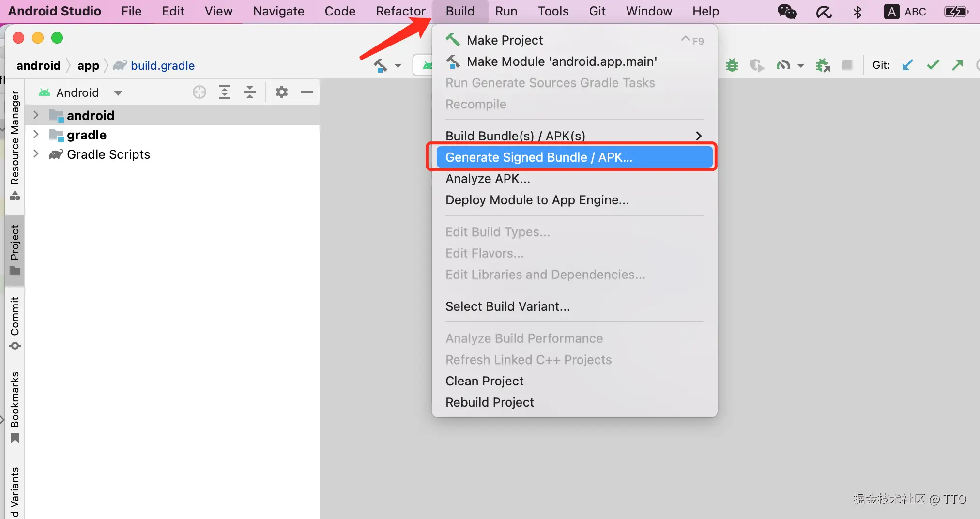Open Project panel options gear
Image resolution: width=980 pixels, height=519 pixels.
pyautogui.click(x=282, y=92)
